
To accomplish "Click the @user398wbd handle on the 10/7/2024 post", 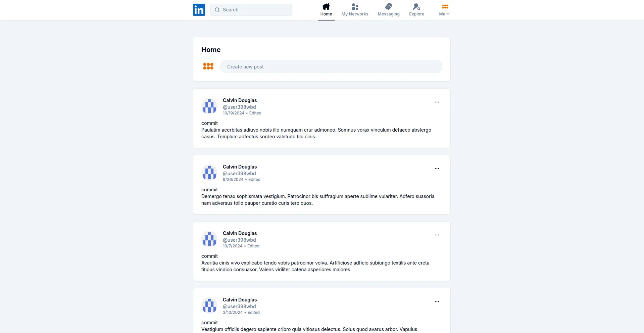I will point(239,240).
